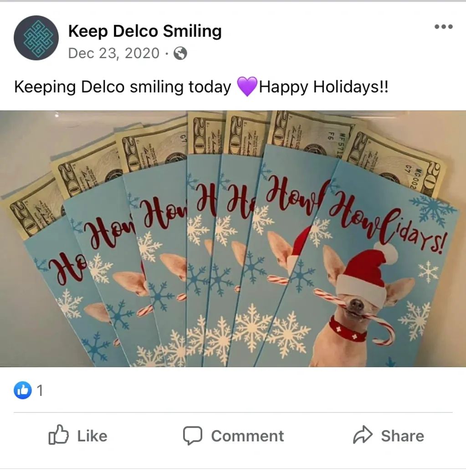This screenshot has width=466, height=476.
Task: Open the Keep Delco Smiling page name link
Action: [x=145, y=31]
